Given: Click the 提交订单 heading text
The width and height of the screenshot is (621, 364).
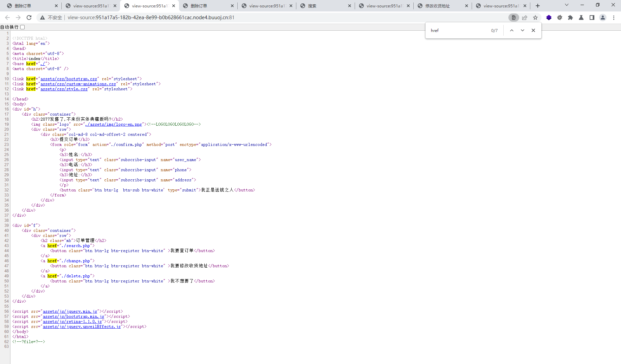Looking at the screenshot, I should (69, 140).
